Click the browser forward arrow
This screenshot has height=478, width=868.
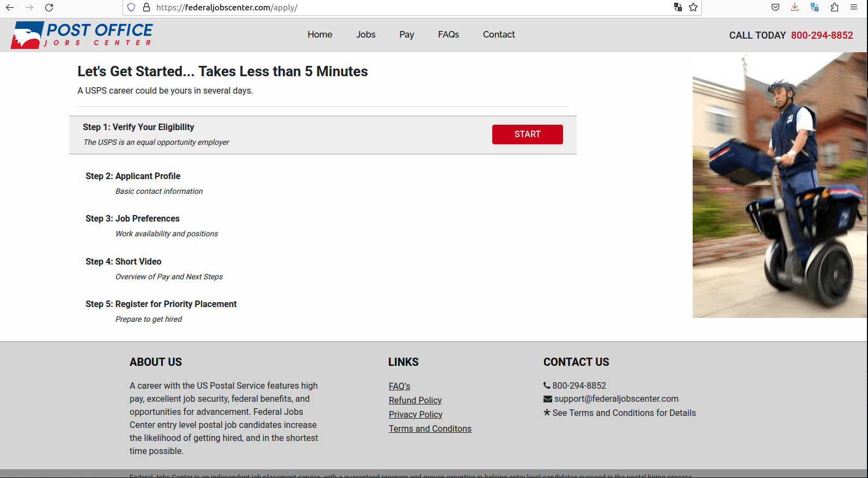pos(29,8)
